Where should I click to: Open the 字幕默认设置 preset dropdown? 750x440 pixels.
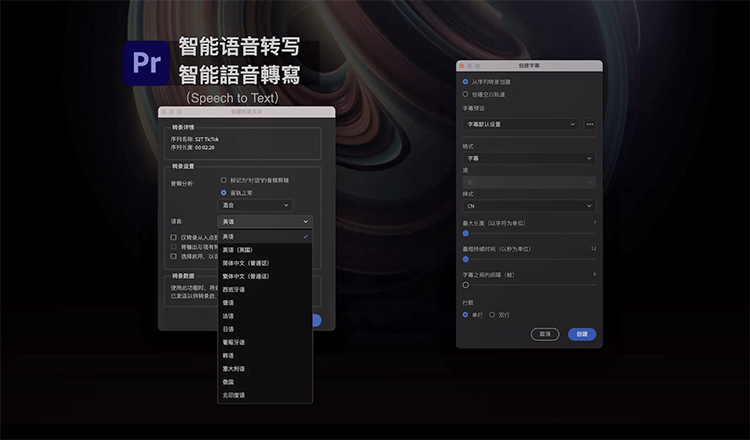pyautogui.click(x=521, y=124)
